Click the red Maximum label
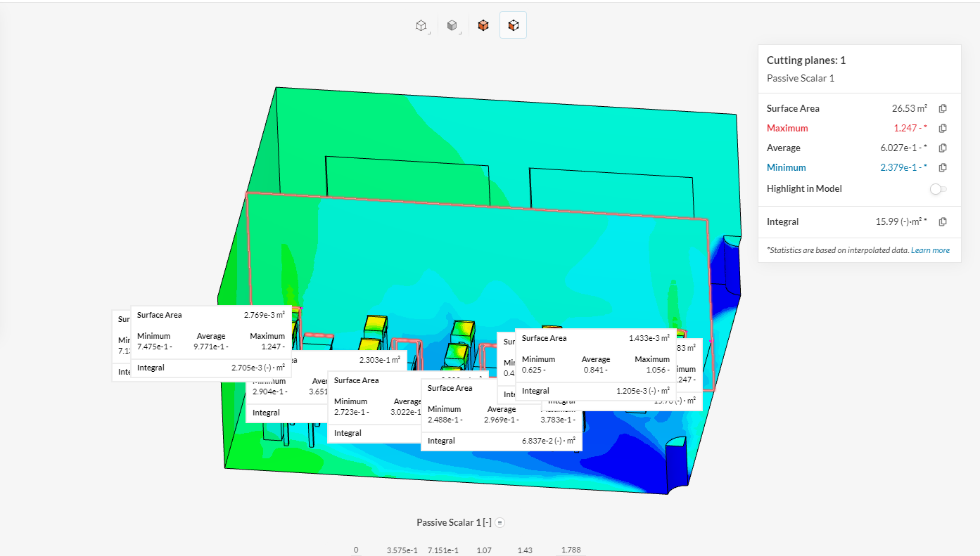This screenshot has height=556, width=980. pos(787,128)
